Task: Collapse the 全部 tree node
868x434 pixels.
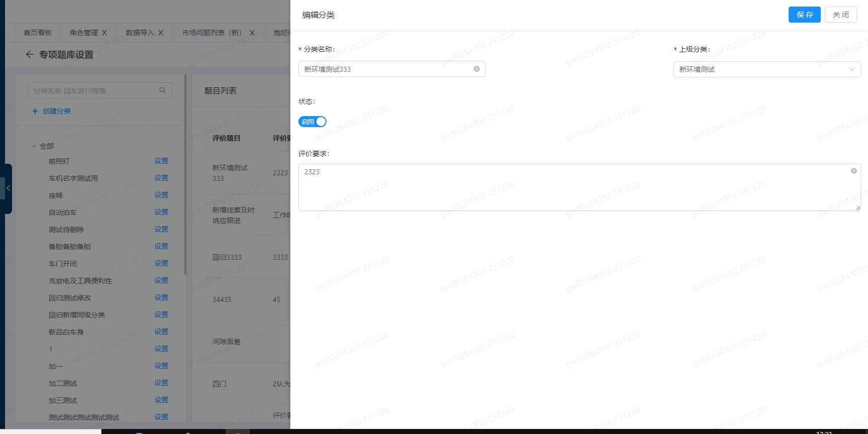Action: click(x=34, y=147)
